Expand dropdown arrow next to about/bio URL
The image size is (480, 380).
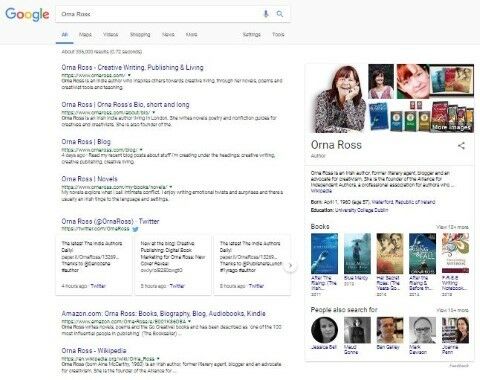154,113
